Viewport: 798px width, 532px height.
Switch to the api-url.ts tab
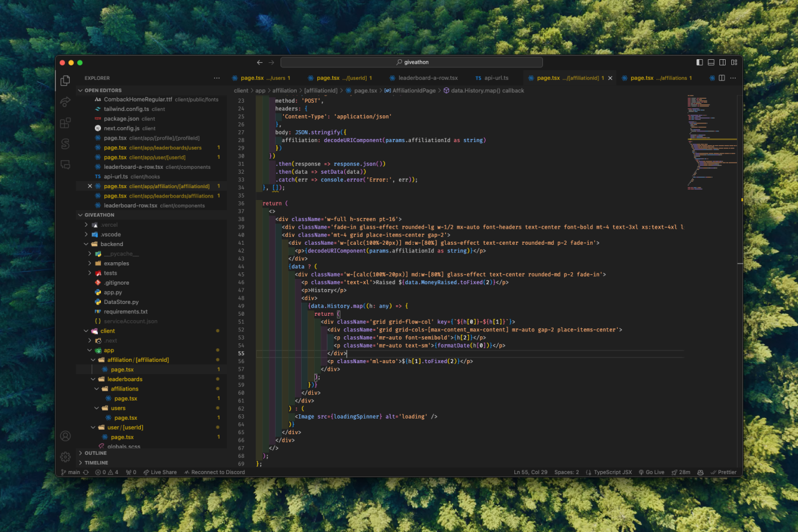click(493, 78)
